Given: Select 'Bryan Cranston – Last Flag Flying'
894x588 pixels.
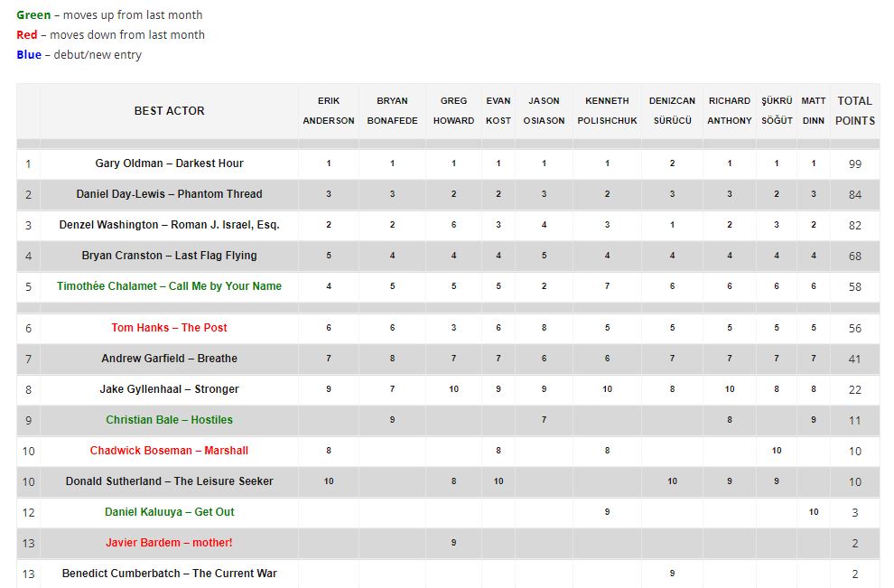Looking at the screenshot, I should pyautogui.click(x=170, y=256).
